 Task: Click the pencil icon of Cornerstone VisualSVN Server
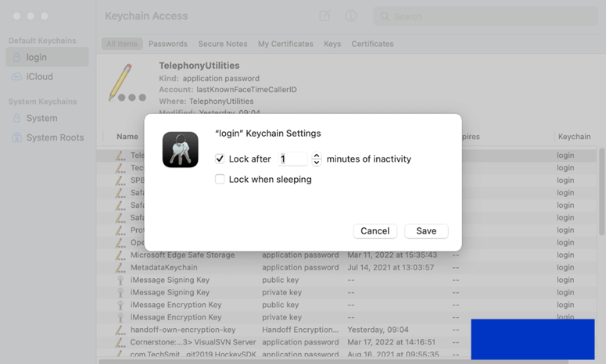pos(120,342)
